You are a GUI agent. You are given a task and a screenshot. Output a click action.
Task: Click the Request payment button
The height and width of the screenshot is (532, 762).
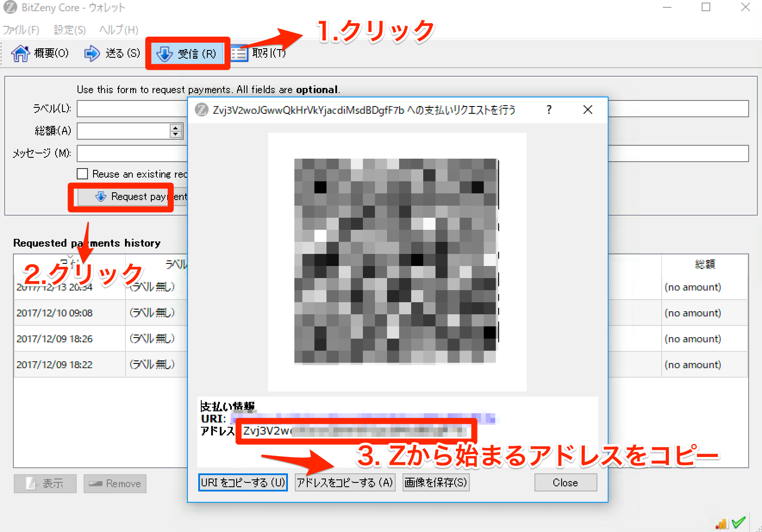pos(133,197)
